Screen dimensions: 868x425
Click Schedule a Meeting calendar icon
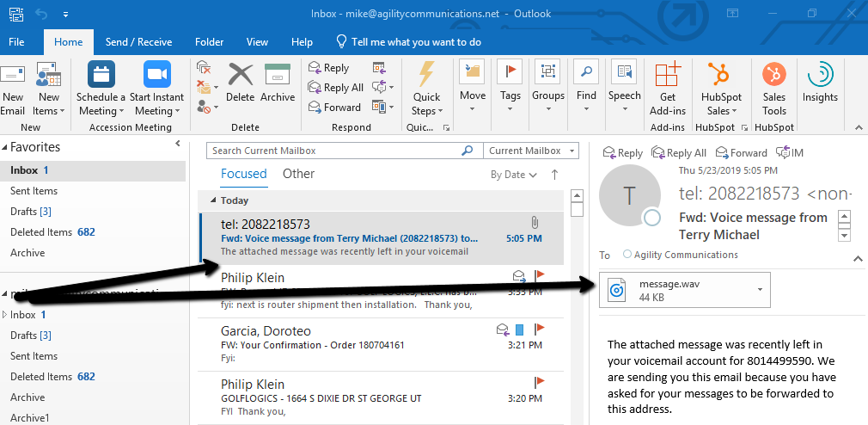(101, 74)
